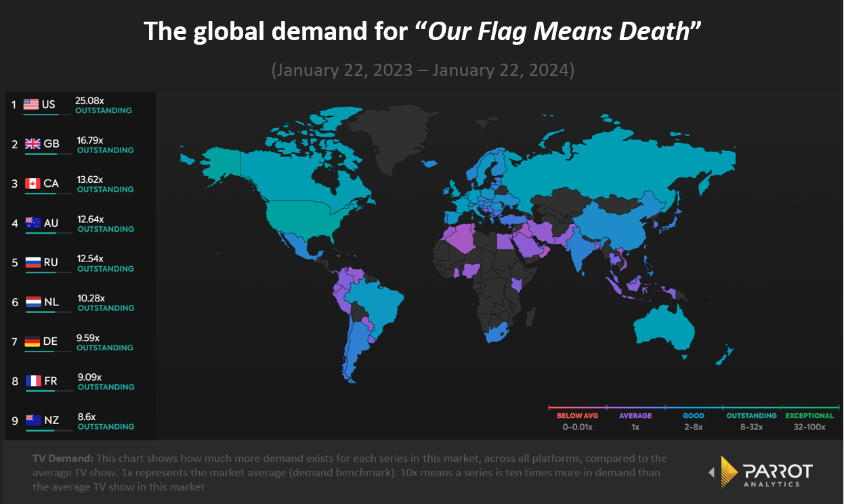This screenshot has height=504, width=844.
Task: Select the OUTSTANDING label beside RU
Action: (106, 269)
